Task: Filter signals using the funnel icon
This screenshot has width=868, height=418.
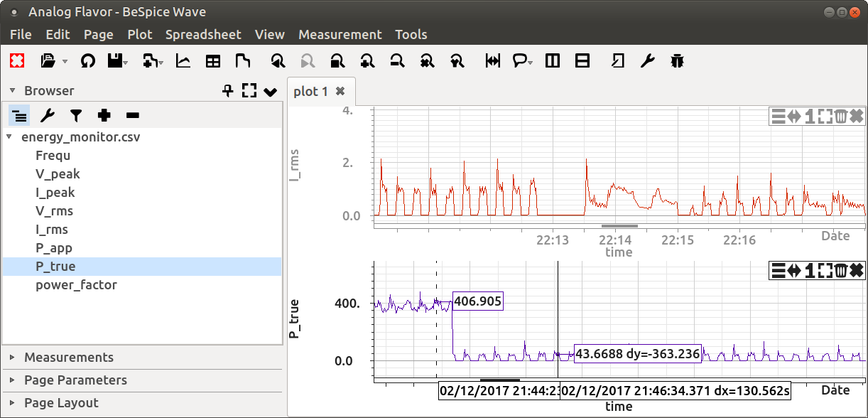Action: [76, 115]
